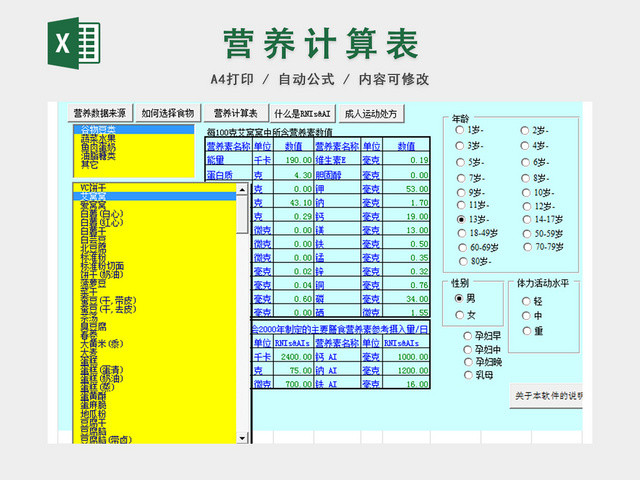Select age option 12岁-
This screenshot has width=640, height=480.
pyautogui.click(x=527, y=206)
